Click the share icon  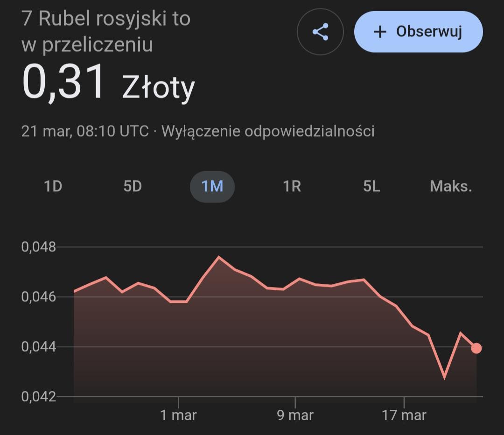[x=320, y=32]
